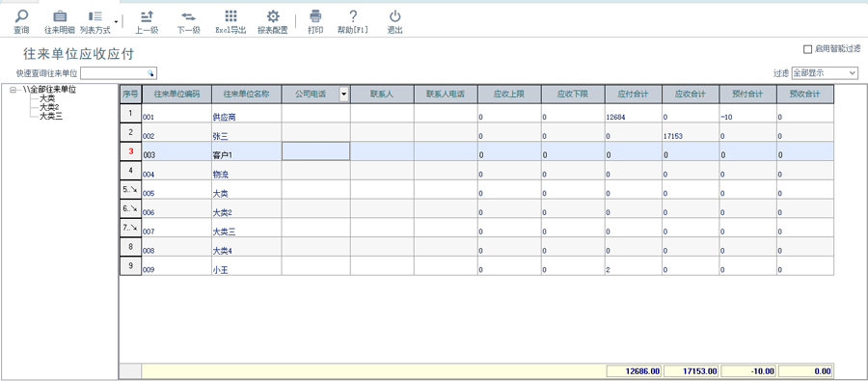Click the 应付合计 column header
The image size is (868, 381).
pos(634,95)
